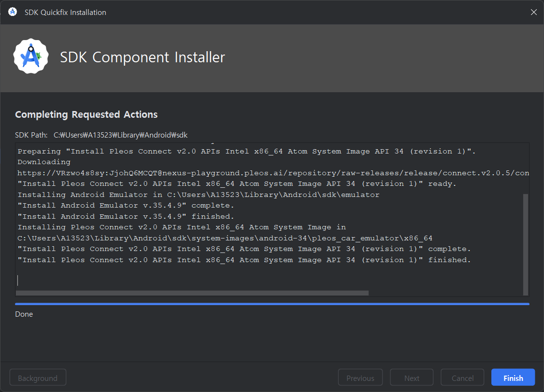Click the log's vertical scrollbar thumb
This screenshot has height=392, width=544.
coord(526,244)
